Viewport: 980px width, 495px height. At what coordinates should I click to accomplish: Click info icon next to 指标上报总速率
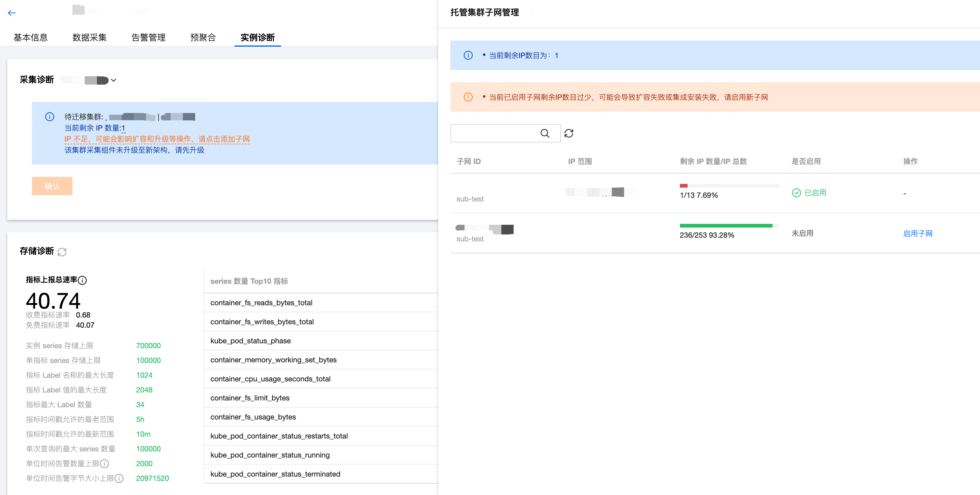[x=82, y=280]
